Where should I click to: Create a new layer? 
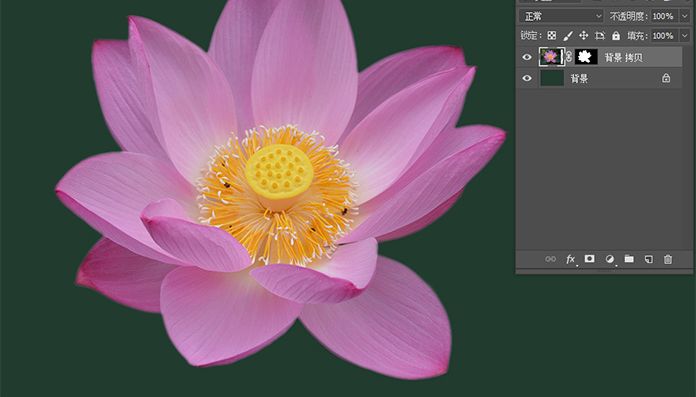coord(649,259)
